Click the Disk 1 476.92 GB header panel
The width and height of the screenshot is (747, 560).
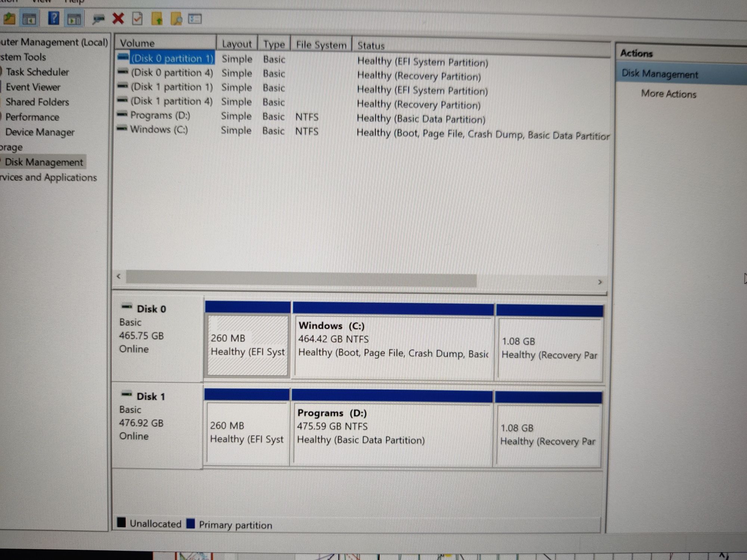pos(157,426)
